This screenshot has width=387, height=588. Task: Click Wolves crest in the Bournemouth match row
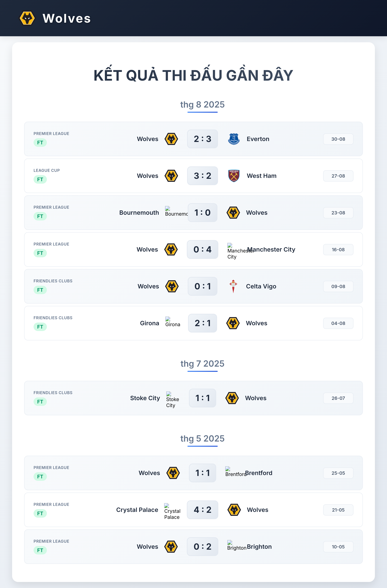tap(233, 213)
